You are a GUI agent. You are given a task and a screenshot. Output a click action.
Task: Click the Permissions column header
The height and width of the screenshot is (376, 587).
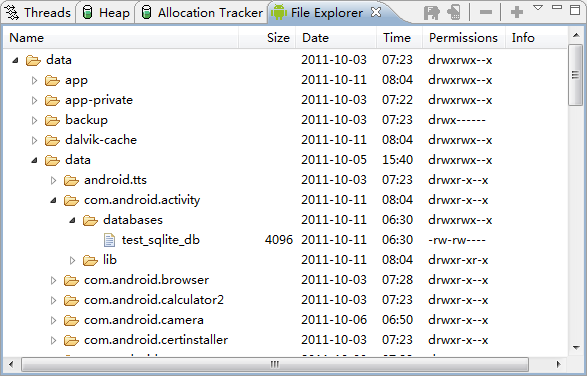tap(464, 38)
